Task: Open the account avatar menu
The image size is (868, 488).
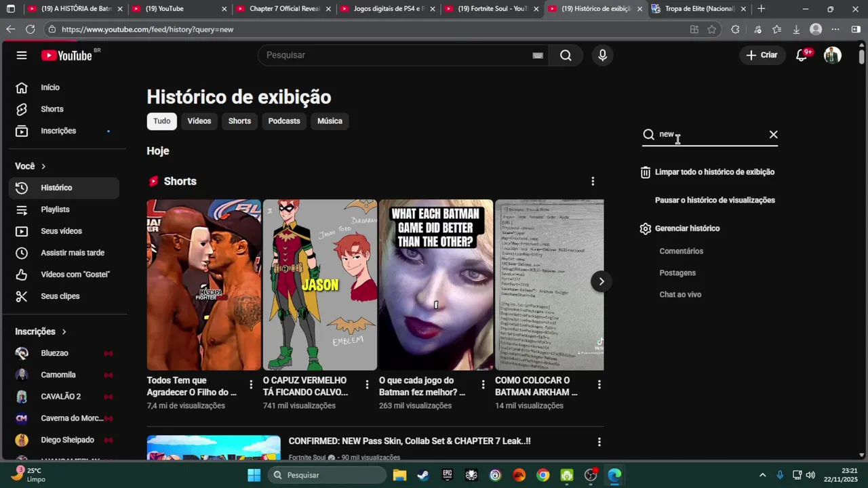Action: pyautogui.click(x=832, y=56)
